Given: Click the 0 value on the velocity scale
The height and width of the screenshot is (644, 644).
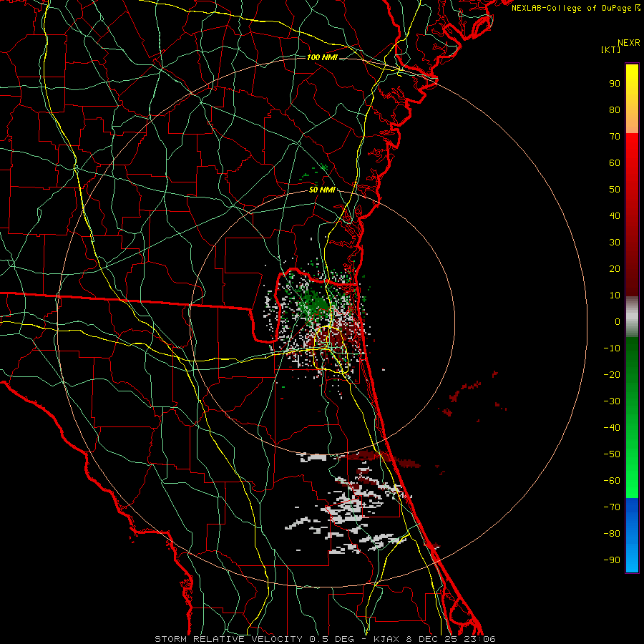Looking at the screenshot, I should click(618, 321).
